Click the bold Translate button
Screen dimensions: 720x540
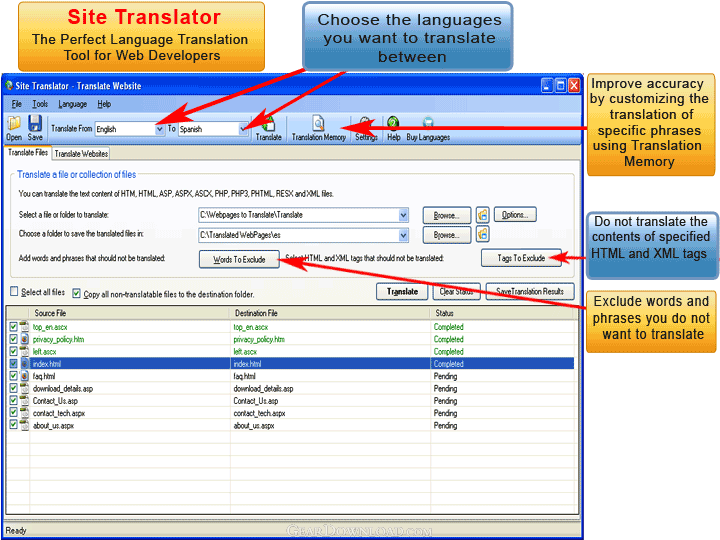[402, 292]
